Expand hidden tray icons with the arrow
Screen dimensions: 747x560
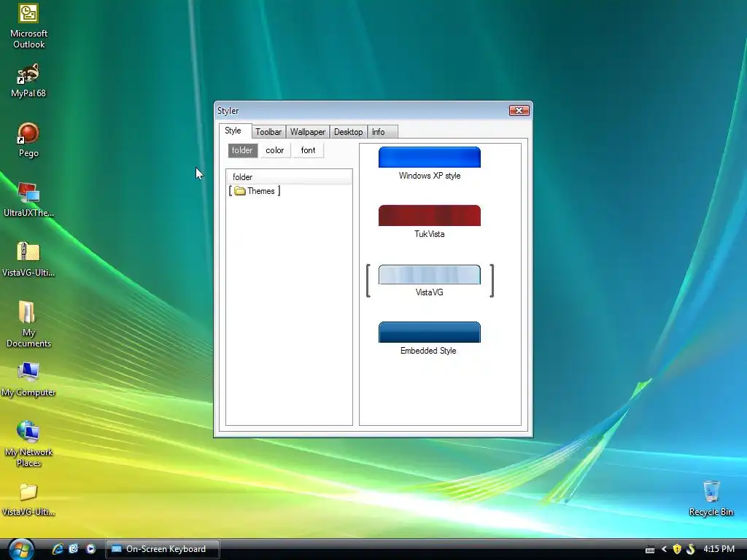(x=664, y=550)
